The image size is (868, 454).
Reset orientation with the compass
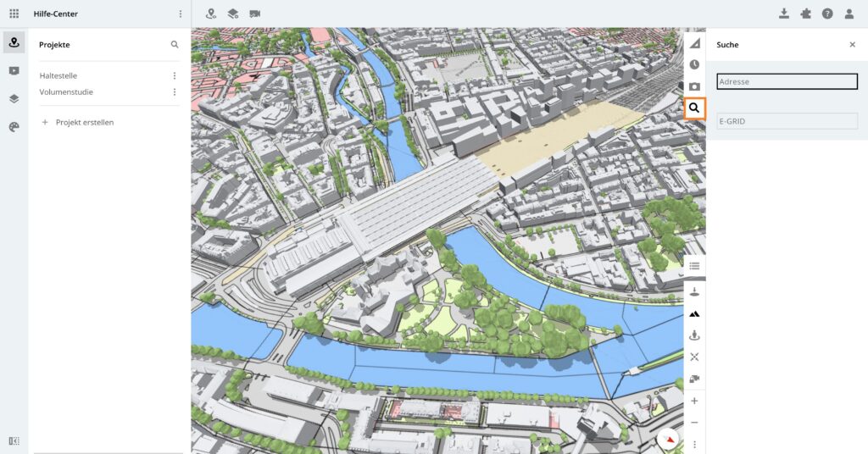point(669,439)
